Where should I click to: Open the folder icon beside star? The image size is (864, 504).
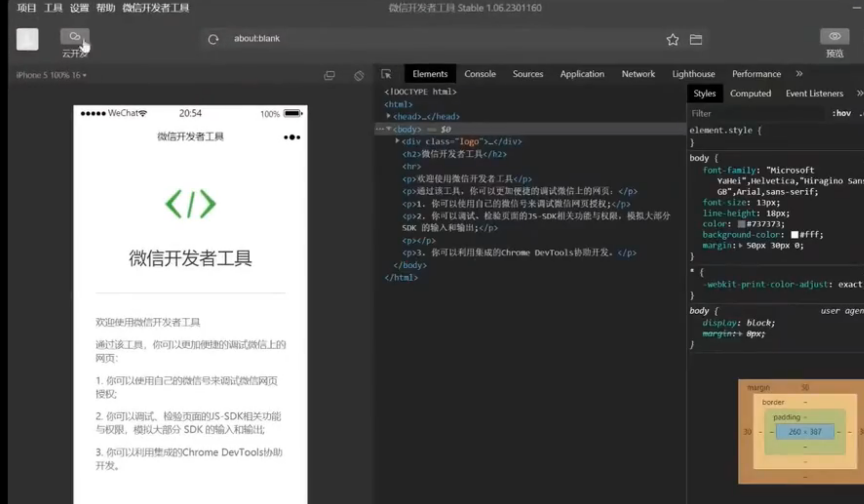coord(696,40)
